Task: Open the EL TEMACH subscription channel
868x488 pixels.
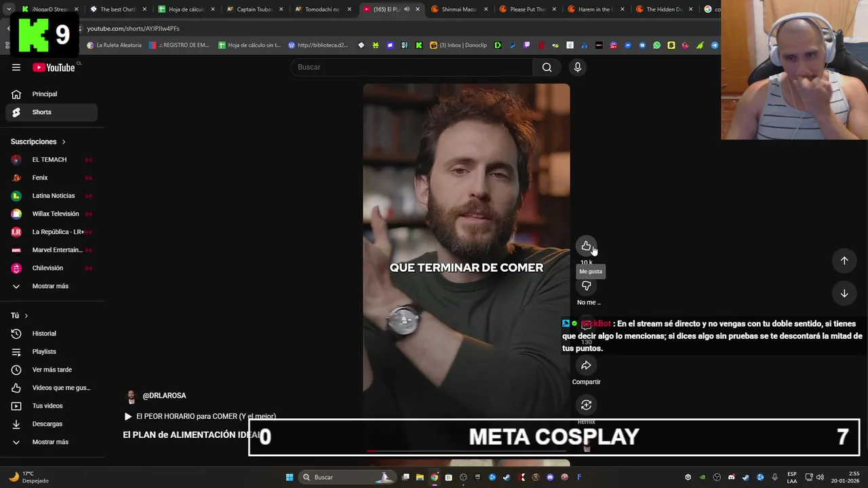Action: (52, 159)
